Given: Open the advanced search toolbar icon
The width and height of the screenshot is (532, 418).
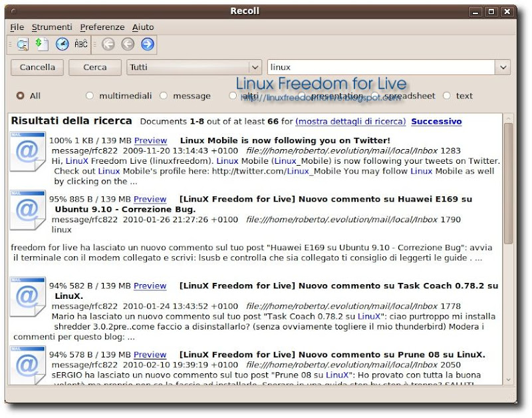Looking at the screenshot, I should (23, 45).
